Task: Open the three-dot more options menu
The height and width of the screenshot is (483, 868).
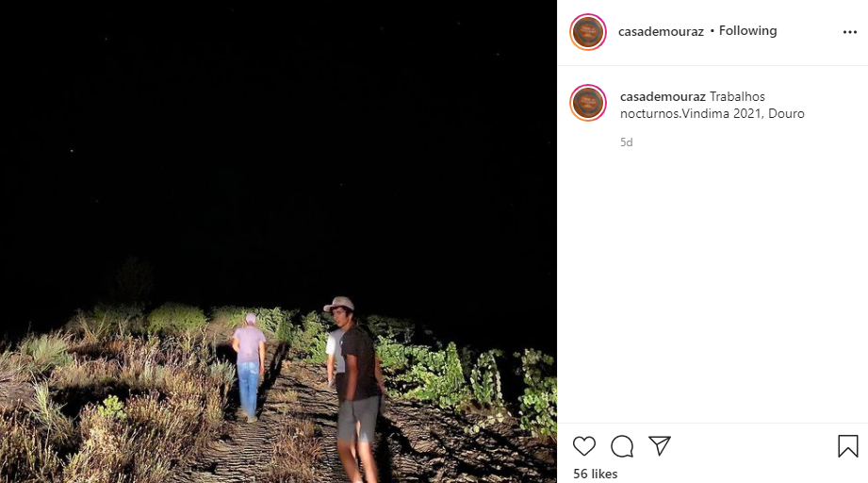Action: [x=850, y=32]
